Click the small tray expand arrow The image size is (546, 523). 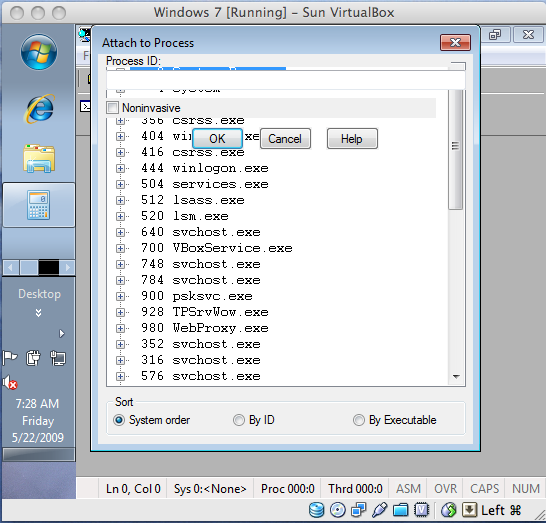[62, 334]
